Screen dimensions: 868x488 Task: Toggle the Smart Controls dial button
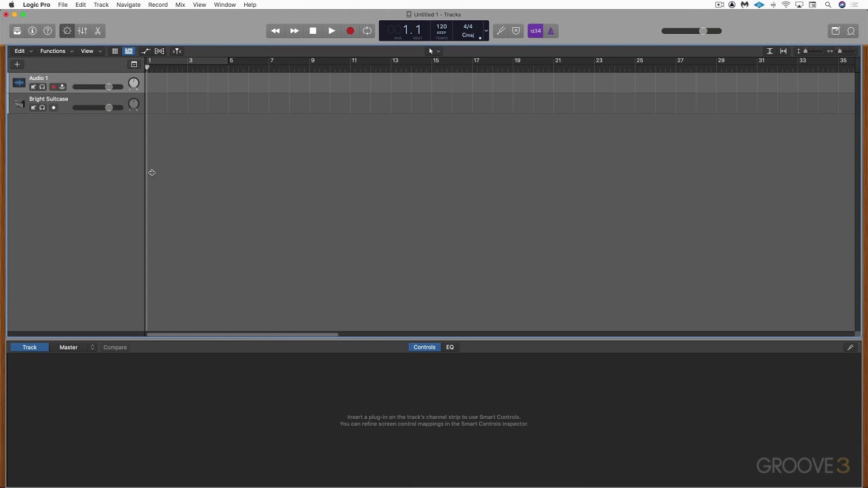click(x=67, y=30)
